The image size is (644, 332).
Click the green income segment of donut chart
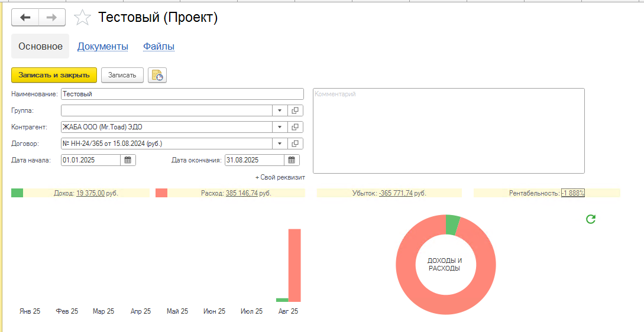pyautogui.click(x=452, y=225)
